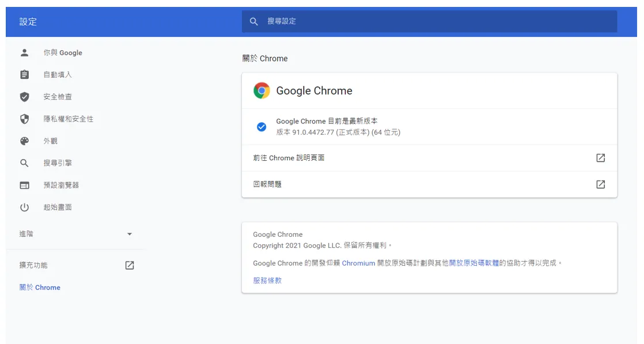Open the 服務條款 link
Viewport: 644px width, 344px height.
click(x=267, y=280)
